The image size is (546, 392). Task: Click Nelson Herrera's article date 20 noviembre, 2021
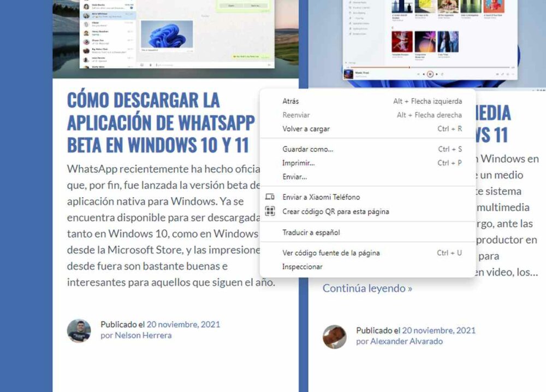[x=183, y=324]
